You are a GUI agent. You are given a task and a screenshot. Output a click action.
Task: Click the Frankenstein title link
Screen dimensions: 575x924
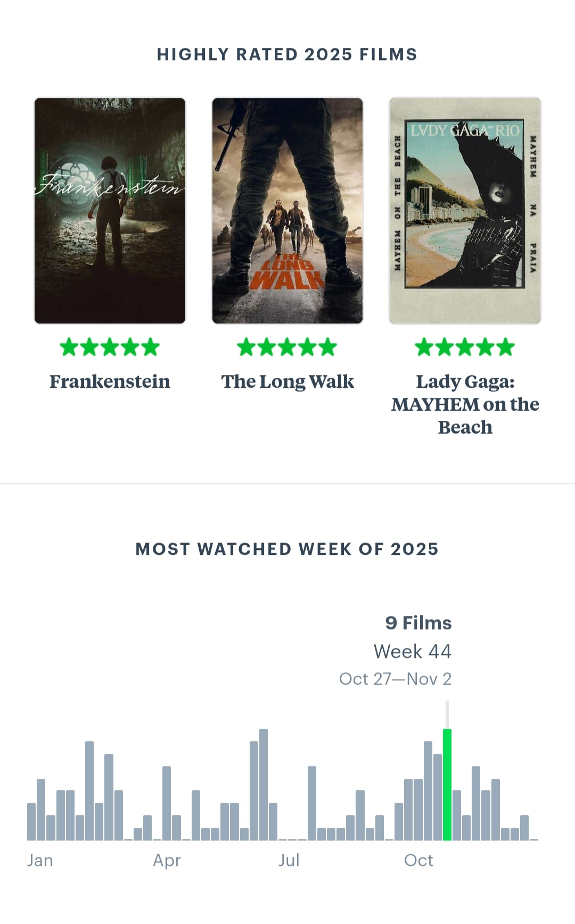pos(110,381)
